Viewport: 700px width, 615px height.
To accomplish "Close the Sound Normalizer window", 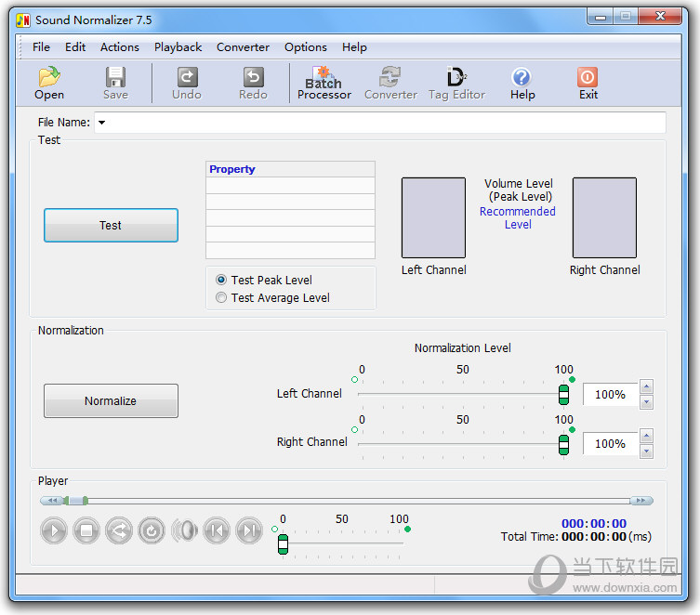I will 660,17.
